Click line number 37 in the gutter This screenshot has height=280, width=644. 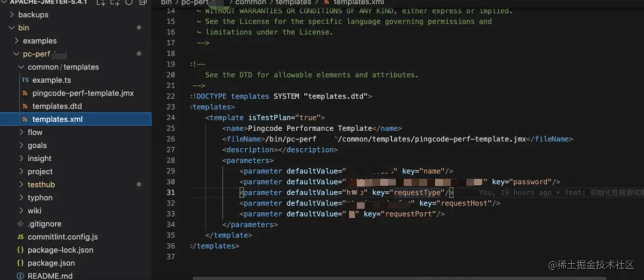[x=171, y=257]
